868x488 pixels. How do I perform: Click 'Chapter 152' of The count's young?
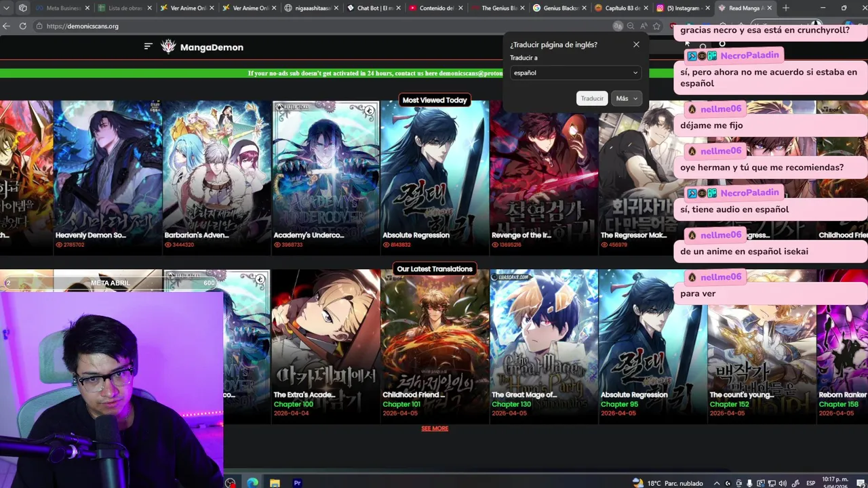(x=729, y=404)
